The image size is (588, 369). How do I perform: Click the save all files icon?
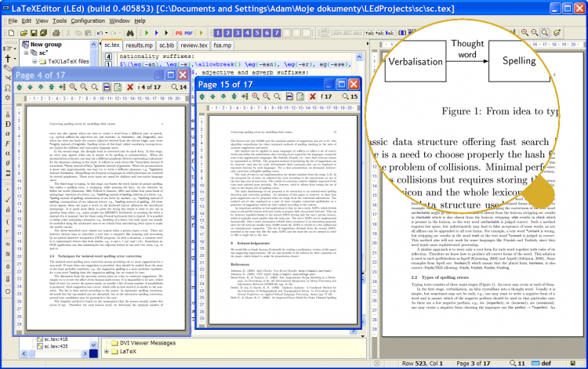tap(43, 33)
